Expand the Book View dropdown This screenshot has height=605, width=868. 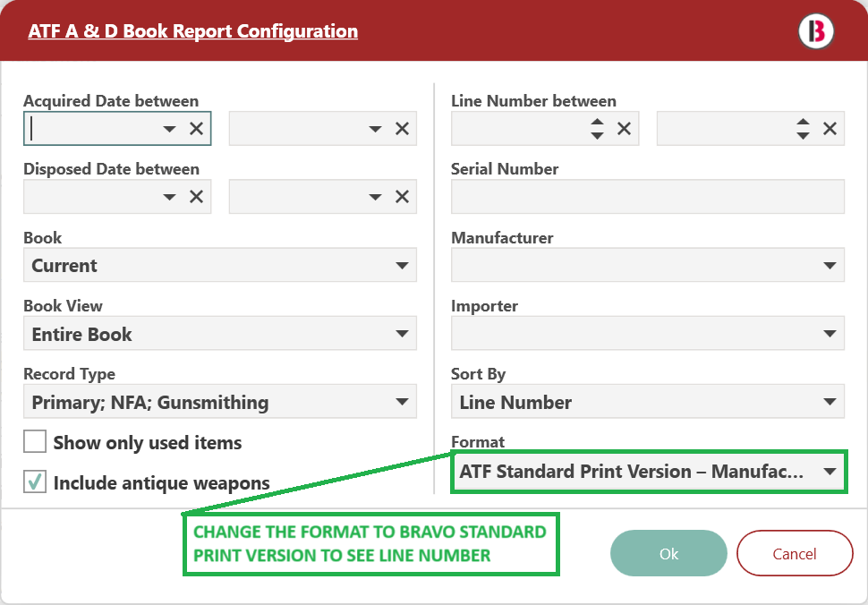[220, 333]
